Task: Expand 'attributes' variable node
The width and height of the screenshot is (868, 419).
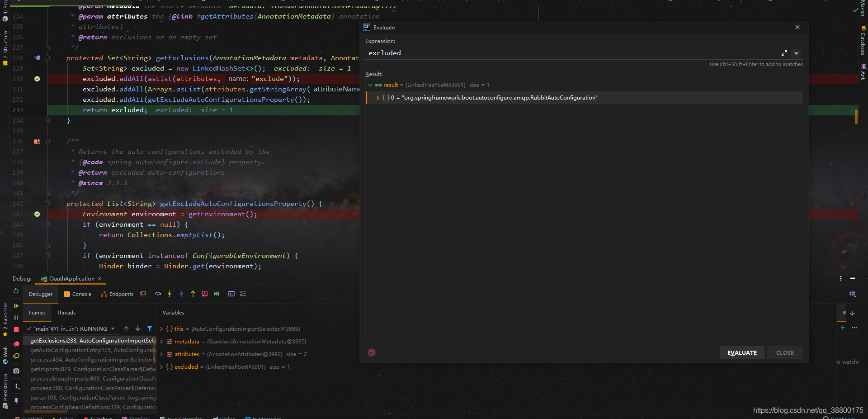Action: (x=161, y=354)
